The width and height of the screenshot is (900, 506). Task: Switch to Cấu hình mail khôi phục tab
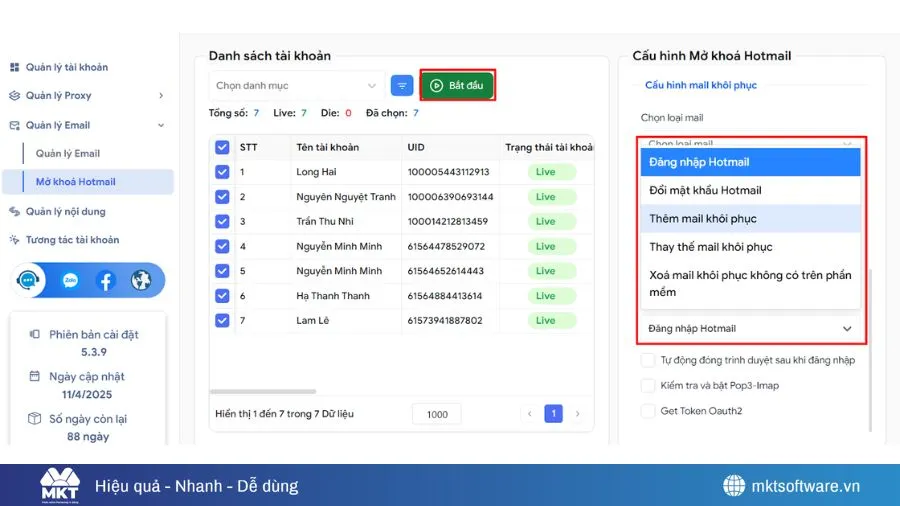click(701, 85)
